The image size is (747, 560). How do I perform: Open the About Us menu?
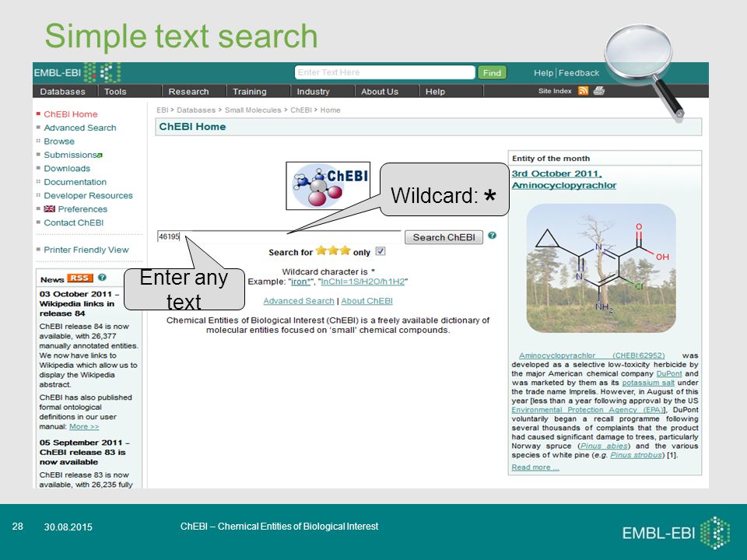coord(380,92)
